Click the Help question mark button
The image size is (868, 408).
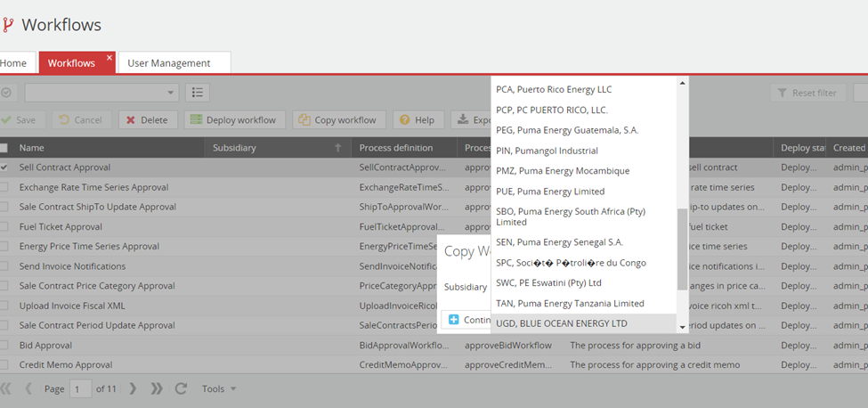(418, 119)
